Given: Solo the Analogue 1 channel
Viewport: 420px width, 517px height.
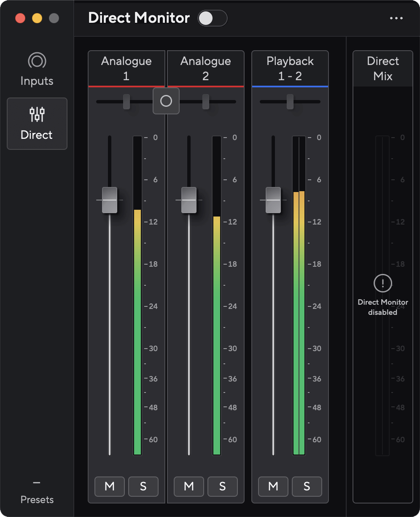Looking at the screenshot, I should [143, 486].
